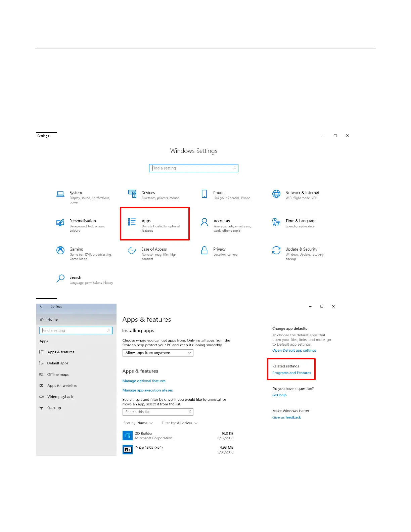
Task: Click the Gaming category title
Action: point(76,249)
